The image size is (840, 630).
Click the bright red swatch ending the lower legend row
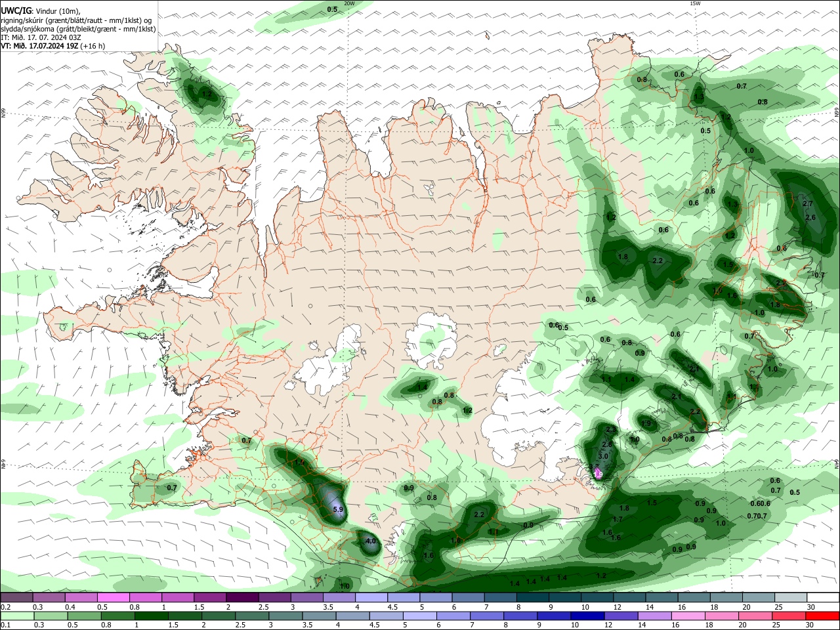(x=824, y=616)
